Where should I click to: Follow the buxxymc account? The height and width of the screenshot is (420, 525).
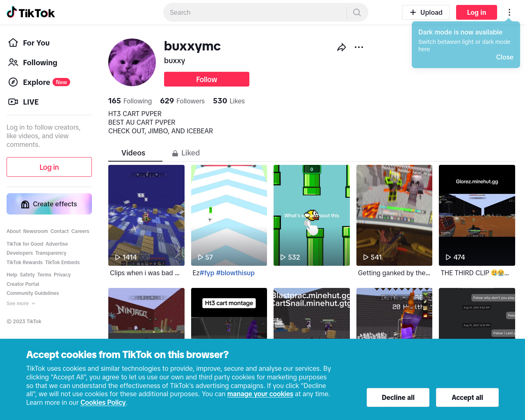(207, 79)
